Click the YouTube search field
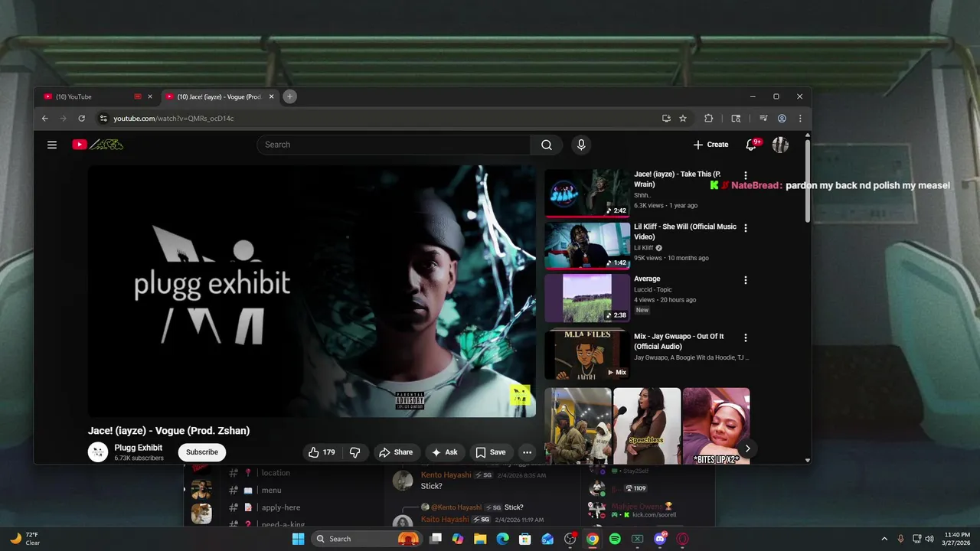 394,145
